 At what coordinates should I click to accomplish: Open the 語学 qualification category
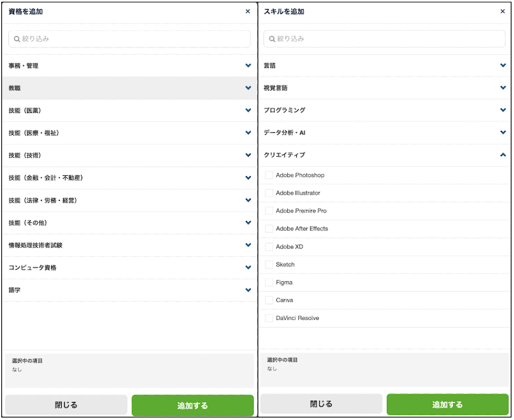pyautogui.click(x=130, y=290)
